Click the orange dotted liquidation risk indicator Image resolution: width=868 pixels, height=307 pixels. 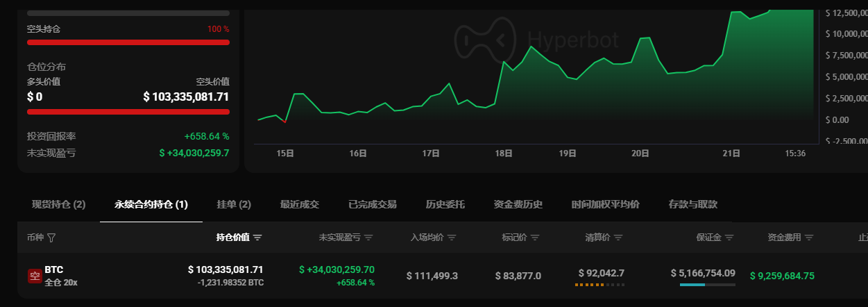[599, 285]
